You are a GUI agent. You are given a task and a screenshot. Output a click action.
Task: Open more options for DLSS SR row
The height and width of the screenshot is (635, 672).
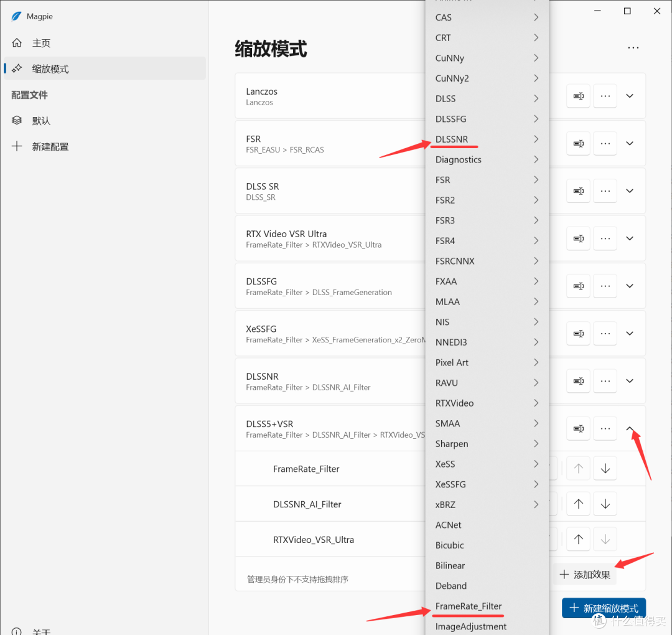click(x=605, y=190)
